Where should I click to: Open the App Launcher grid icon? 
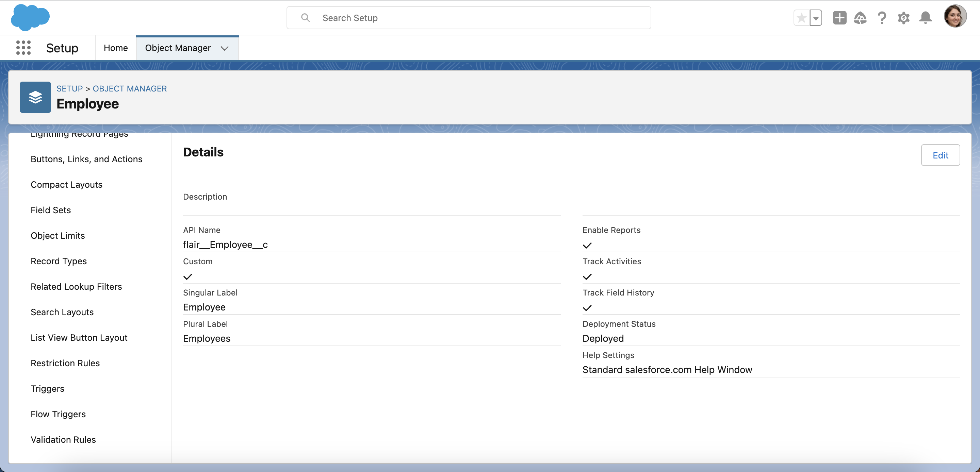point(23,48)
